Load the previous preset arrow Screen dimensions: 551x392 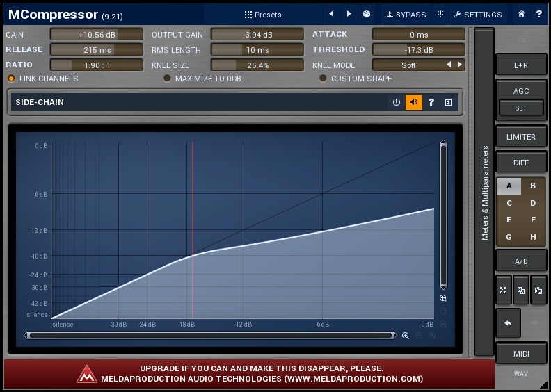click(x=331, y=14)
